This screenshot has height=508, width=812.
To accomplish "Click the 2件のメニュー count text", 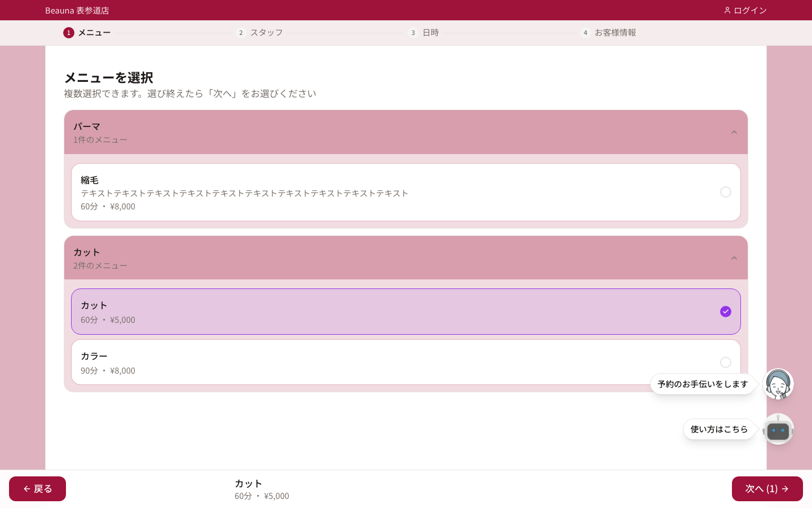I will pos(100,265).
